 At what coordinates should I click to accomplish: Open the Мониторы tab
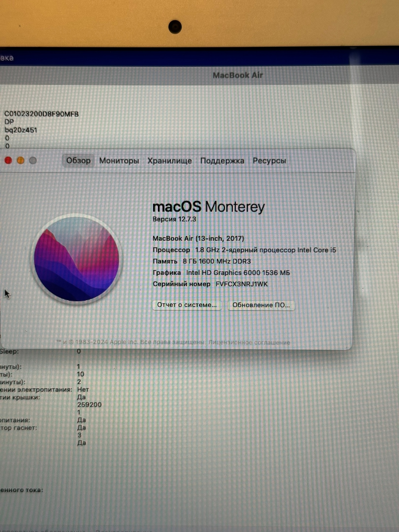coord(119,161)
